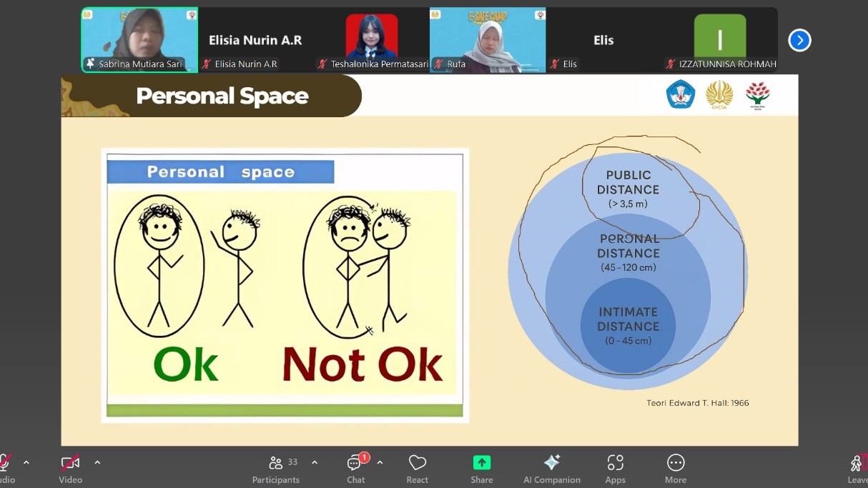This screenshot has width=868, height=488.
Task: Expand the Participants options arrow
Action: 315,462
